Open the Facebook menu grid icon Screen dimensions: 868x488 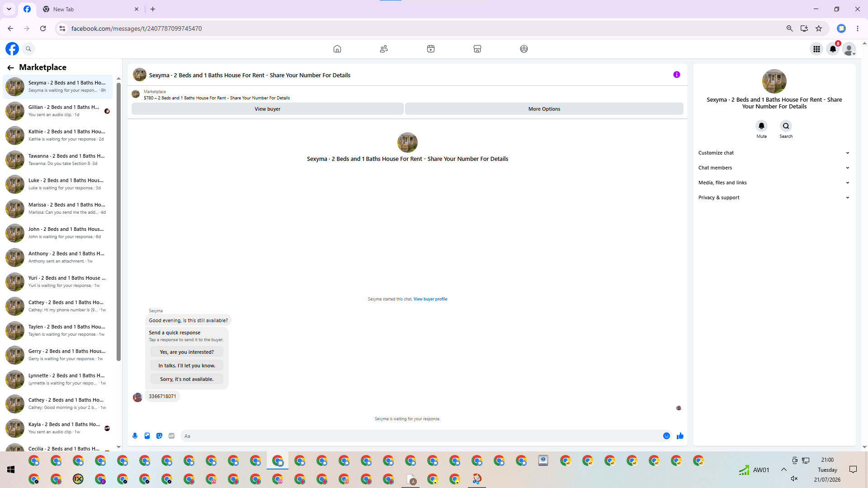coord(816,49)
